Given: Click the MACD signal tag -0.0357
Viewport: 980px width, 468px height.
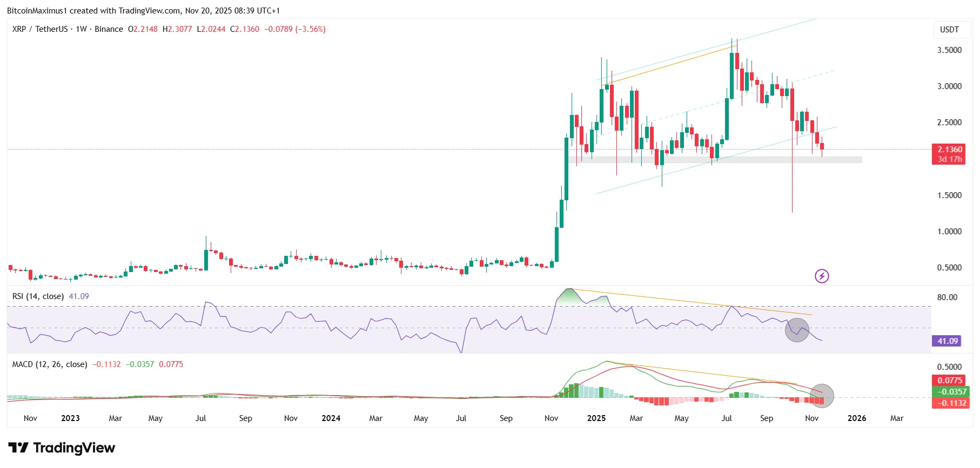Looking at the screenshot, I should tap(950, 392).
